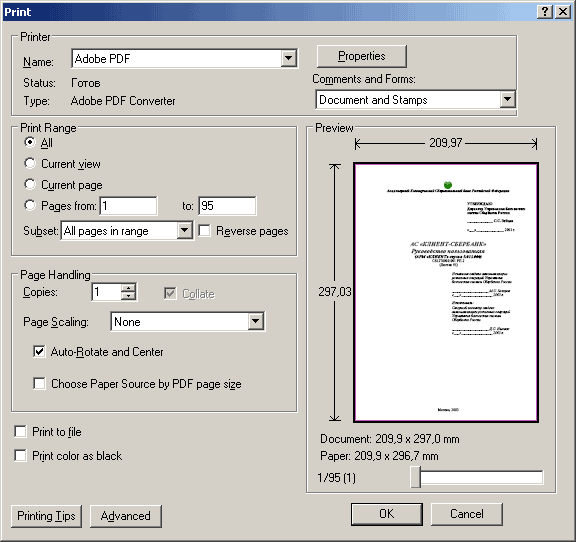Screen dimensions: 576x542
Task: Select the Pages from radio button
Action: (30, 205)
